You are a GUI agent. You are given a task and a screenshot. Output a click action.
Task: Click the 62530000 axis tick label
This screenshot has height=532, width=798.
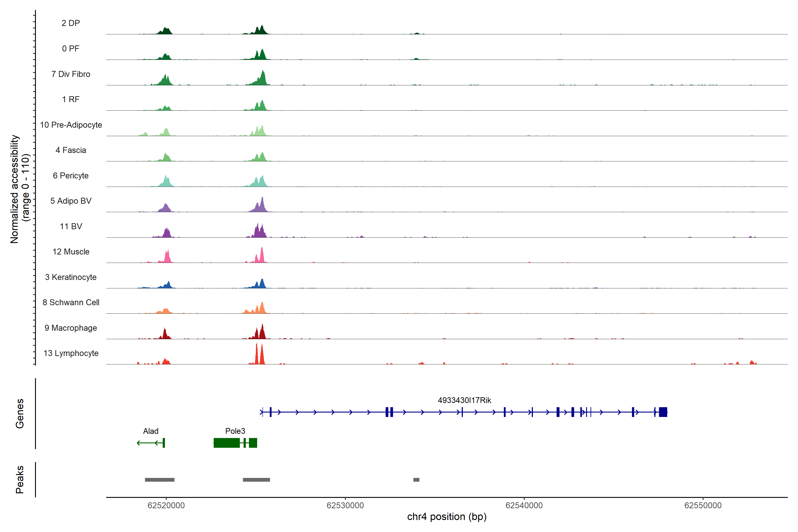(x=345, y=506)
